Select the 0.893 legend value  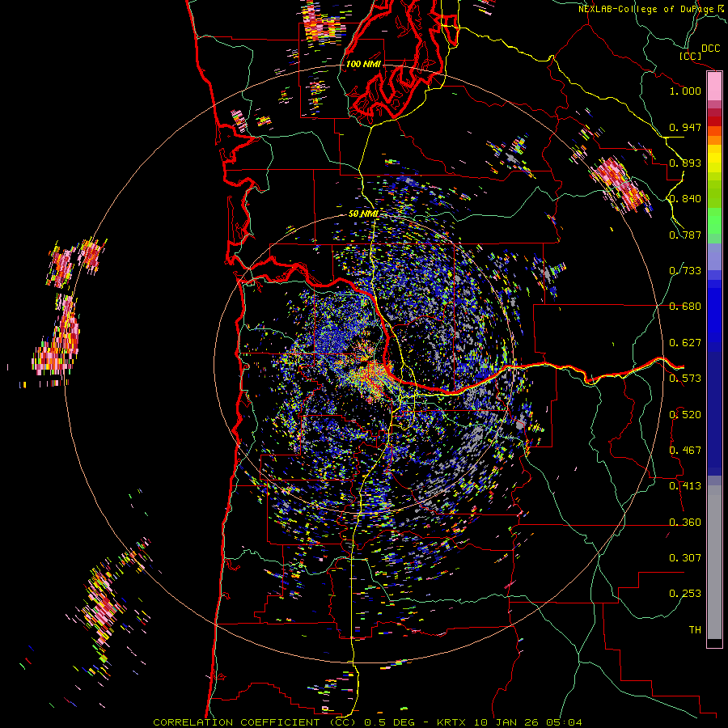click(x=685, y=163)
